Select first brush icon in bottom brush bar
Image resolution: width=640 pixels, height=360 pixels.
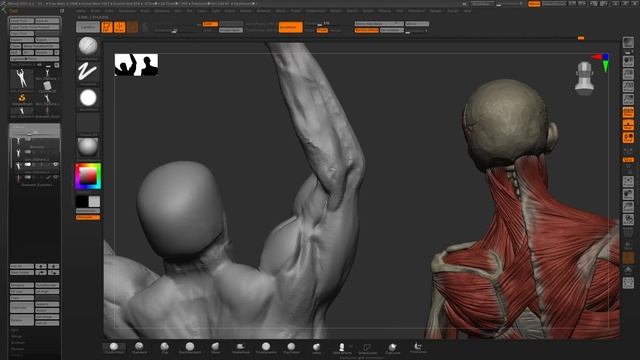[x=114, y=347]
